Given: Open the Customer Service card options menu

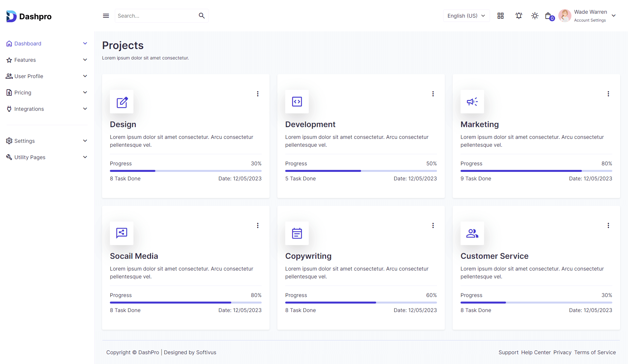Looking at the screenshot, I should tap(608, 225).
